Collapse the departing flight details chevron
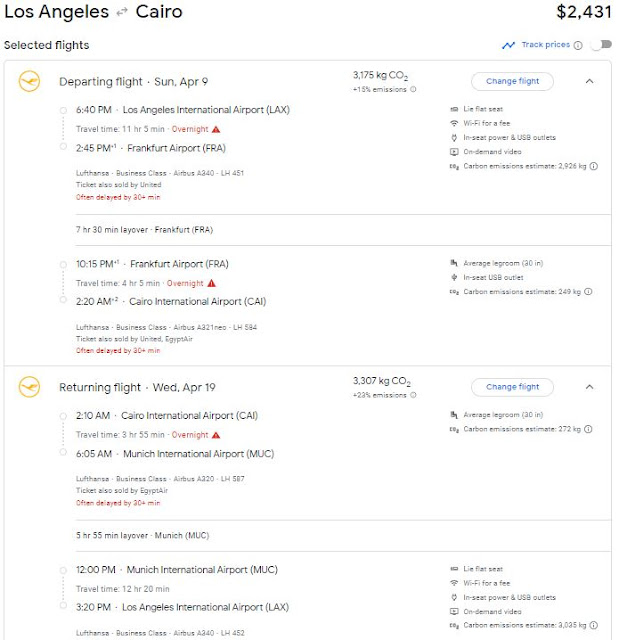Viewport: 619px width, 640px height. (x=589, y=81)
